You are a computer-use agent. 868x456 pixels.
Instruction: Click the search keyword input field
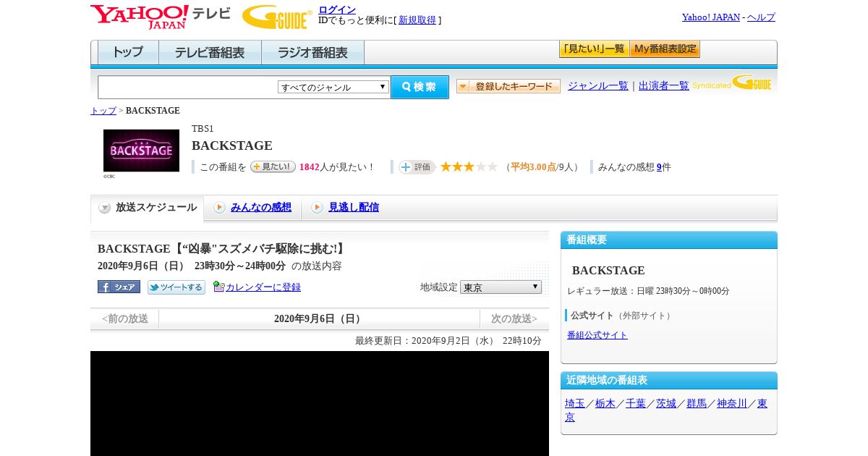(x=188, y=87)
